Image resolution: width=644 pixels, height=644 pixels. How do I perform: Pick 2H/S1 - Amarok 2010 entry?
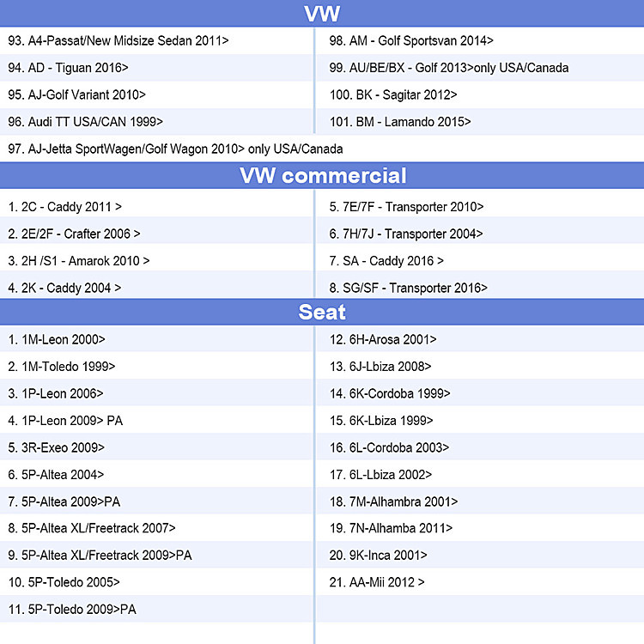[x=156, y=261]
